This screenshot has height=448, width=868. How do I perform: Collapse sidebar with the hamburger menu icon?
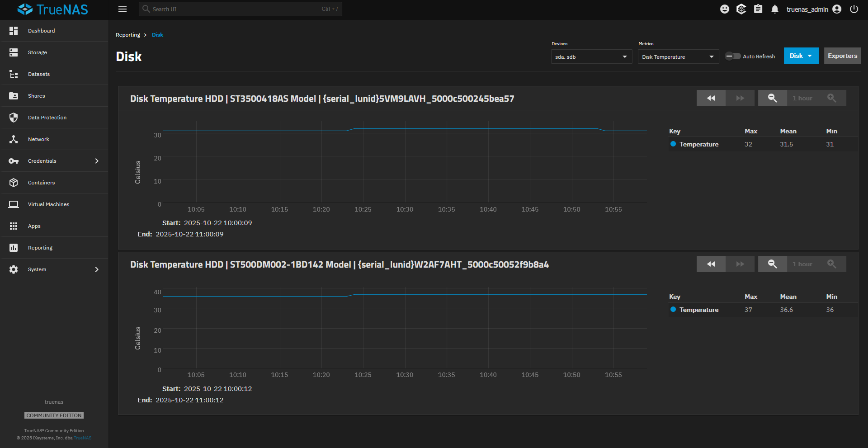pyautogui.click(x=123, y=9)
